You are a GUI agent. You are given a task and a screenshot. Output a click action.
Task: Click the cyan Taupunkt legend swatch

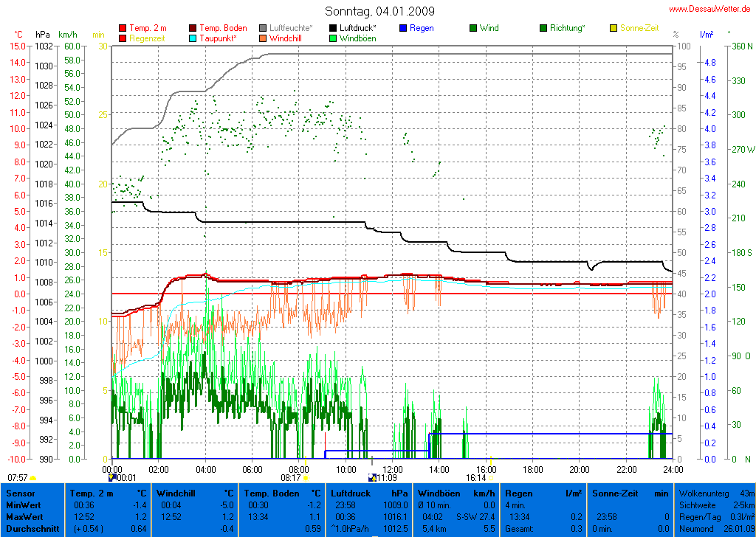click(193, 38)
